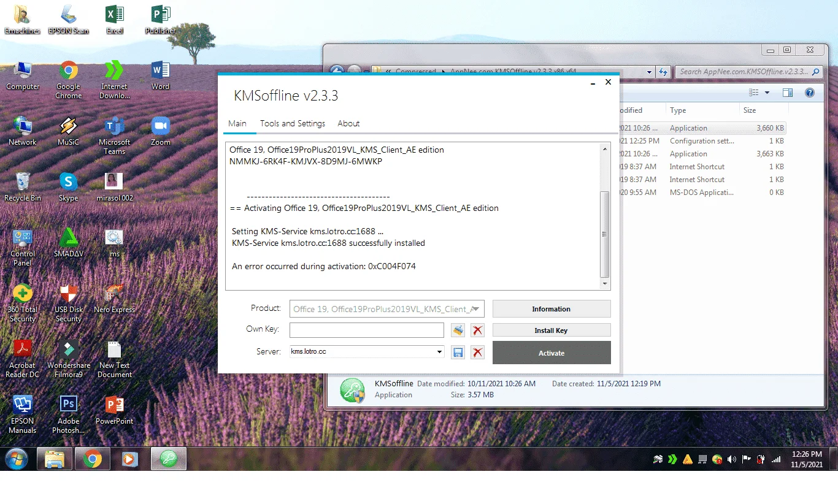Click the Action Center flag tray icon
This screenshot has height=504, width=838.
(x=747, y=459)
